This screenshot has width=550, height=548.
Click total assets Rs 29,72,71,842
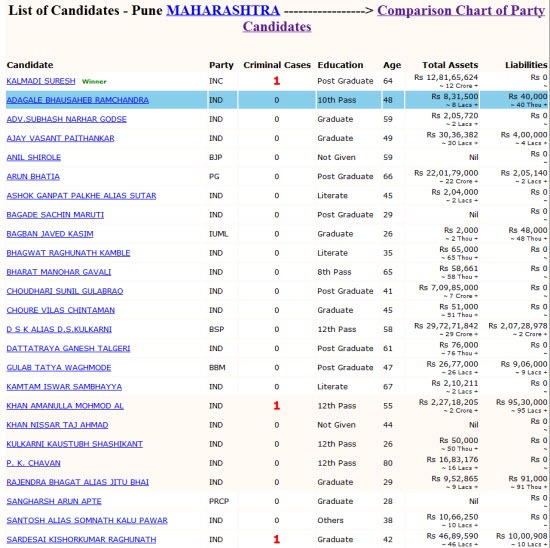(446, 326)
